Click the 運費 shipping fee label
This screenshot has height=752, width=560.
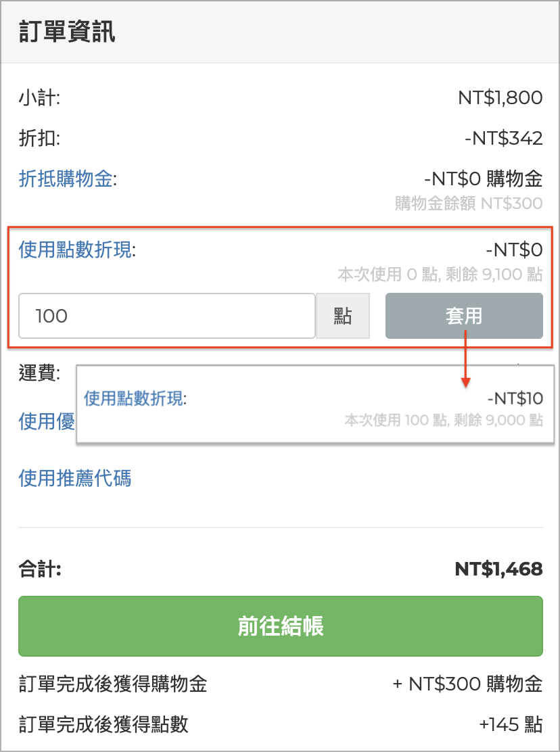(x=39, y=373)
